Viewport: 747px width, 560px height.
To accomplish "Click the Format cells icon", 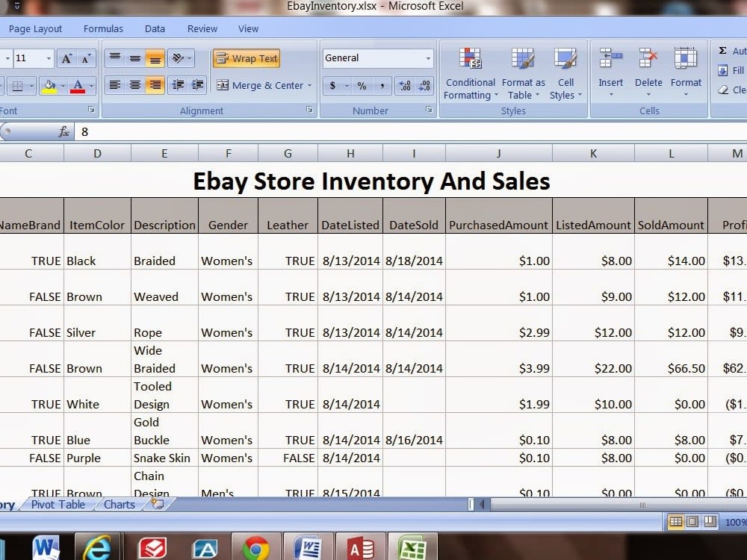I will tap(686, 58).
